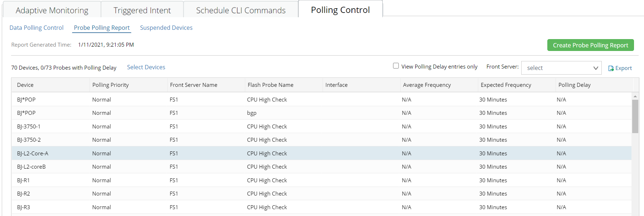Open the Suspended Devices sub-tab
This screenshot has height=216, width=644.
coord(166,28)
